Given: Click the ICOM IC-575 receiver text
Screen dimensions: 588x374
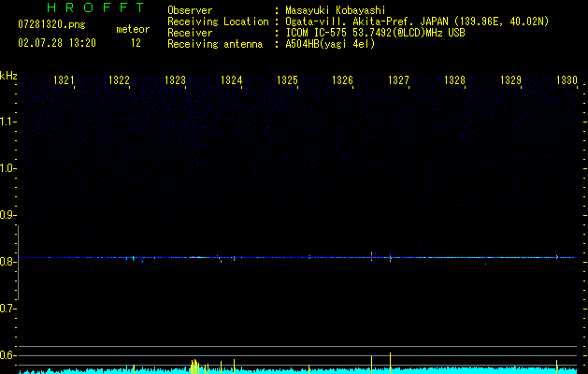Looking at the screenshot, I should pyautogui.click(x=375, y=33).
